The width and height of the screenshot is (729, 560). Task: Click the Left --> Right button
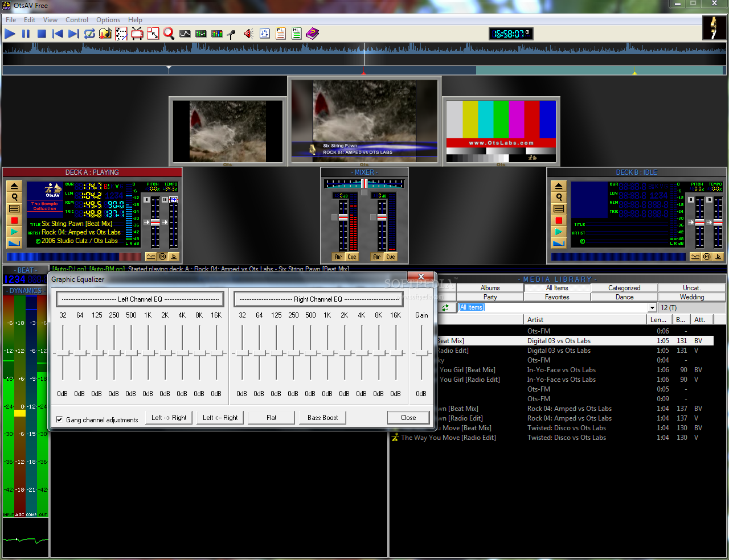169,418
